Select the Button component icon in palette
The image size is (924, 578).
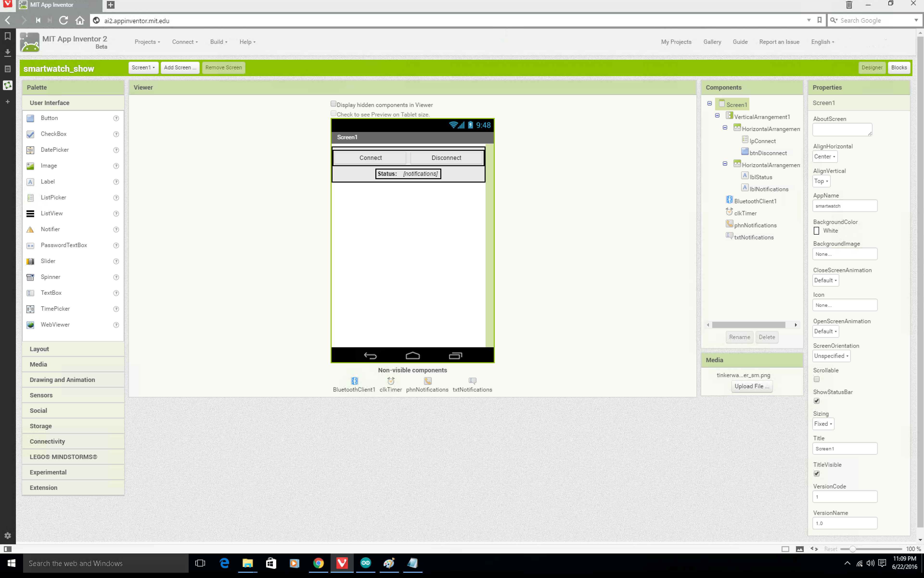click(31, 118)
